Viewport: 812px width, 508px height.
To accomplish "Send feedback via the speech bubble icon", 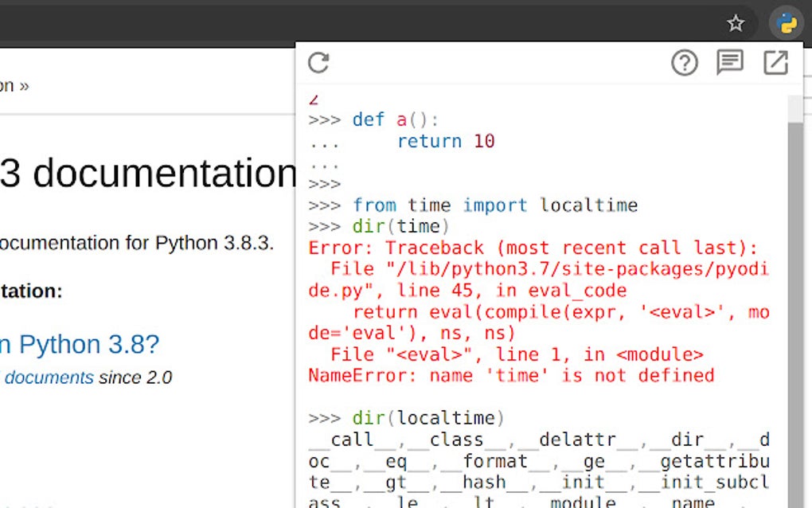I will [x=730, y=62].
